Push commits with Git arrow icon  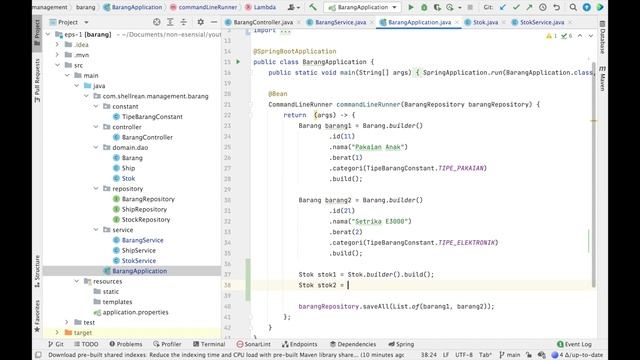(x=529, y=7)
